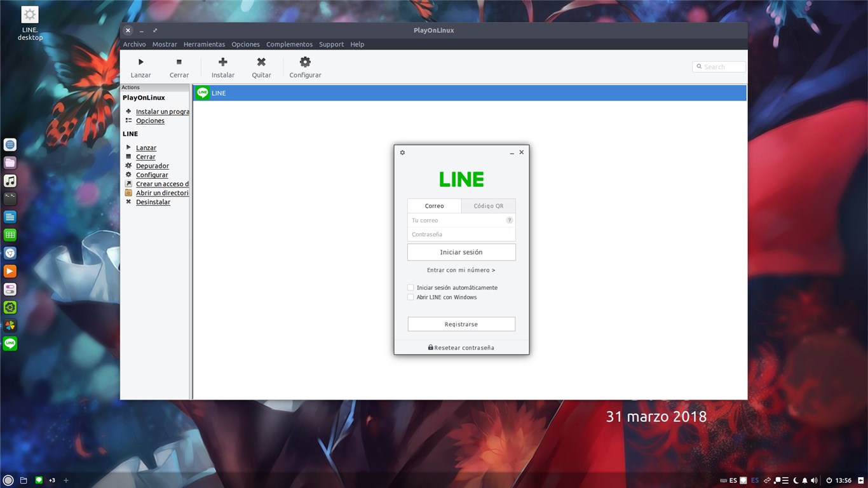Viewport: 868px width, 488px height.
Task: Open the terminal from the dock
Action: [x=10, y=199]
